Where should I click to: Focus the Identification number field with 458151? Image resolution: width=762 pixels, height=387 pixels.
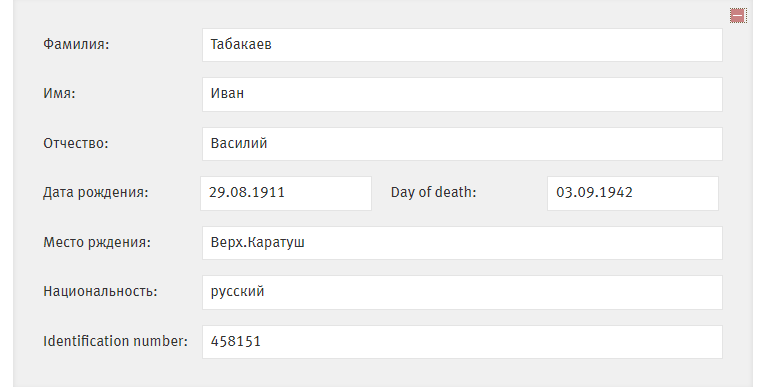[462, 342]
